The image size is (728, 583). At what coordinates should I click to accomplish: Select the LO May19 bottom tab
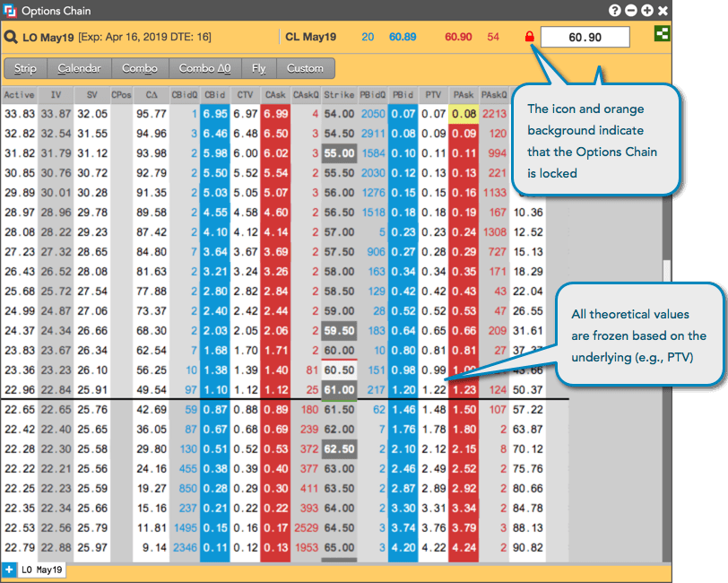click(x=42, y=570)
